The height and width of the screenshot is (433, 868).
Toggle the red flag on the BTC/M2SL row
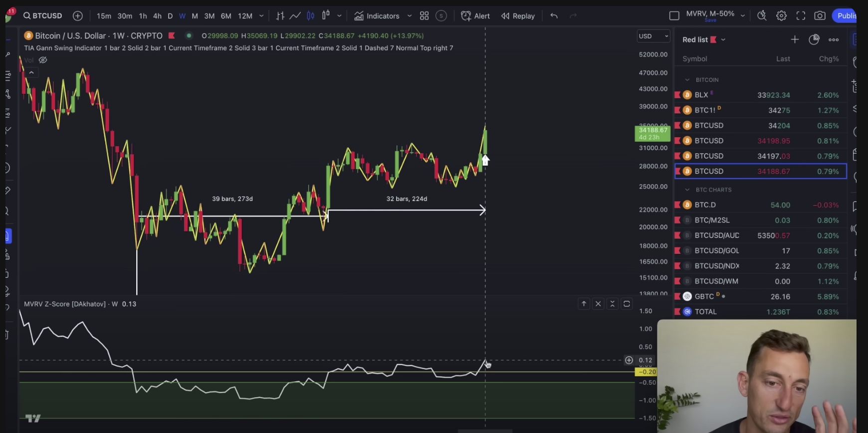pos(677,220)
